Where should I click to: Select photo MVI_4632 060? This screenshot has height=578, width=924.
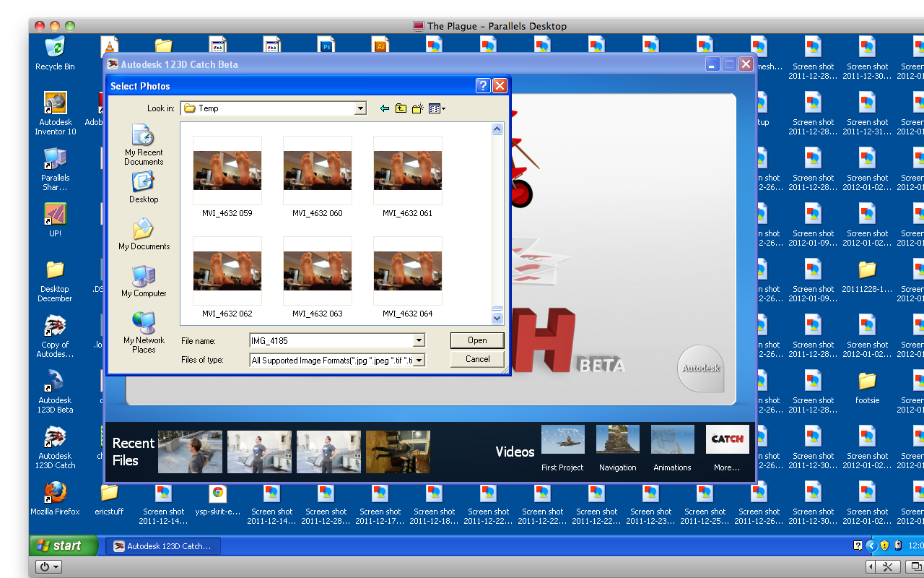pos(318,176)
